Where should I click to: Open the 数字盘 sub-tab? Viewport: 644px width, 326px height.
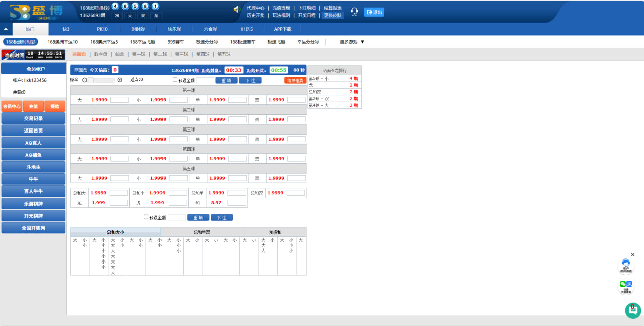click(x=101, y=54)
